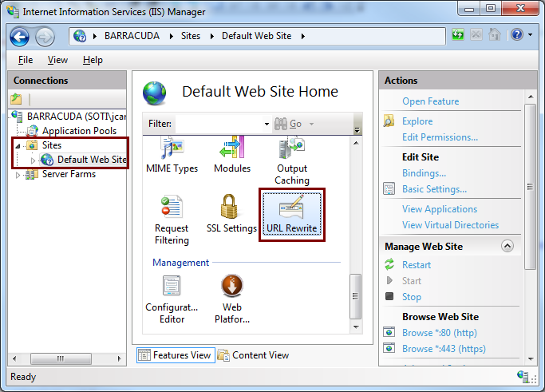Select Default Web Site tree item

(92, 160)
